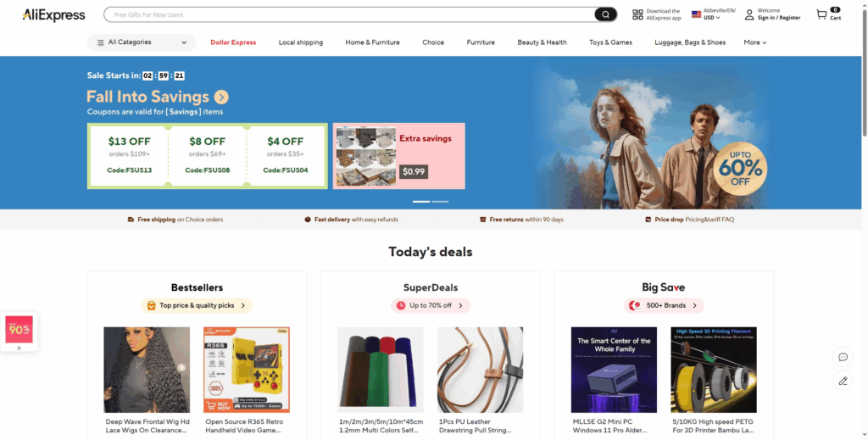The image size is (868, 440).
Task: Close the 90% off floating promo
Action: coord(19,348)
